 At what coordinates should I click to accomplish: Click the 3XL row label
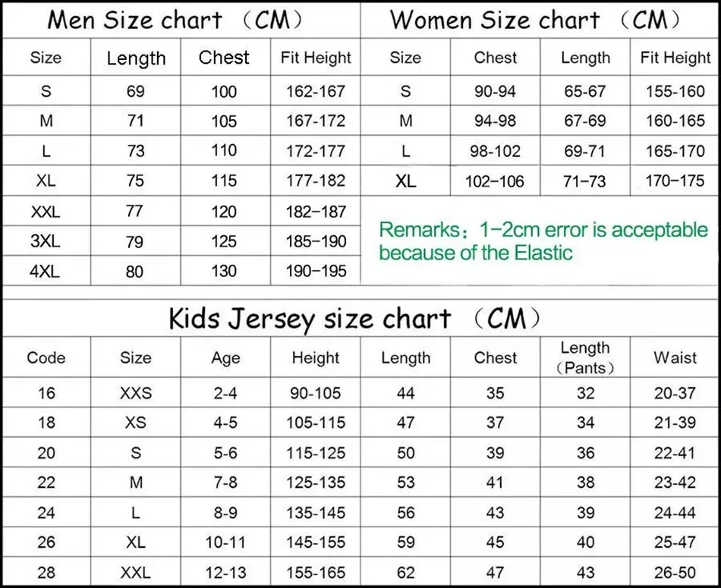coord(46,241)
